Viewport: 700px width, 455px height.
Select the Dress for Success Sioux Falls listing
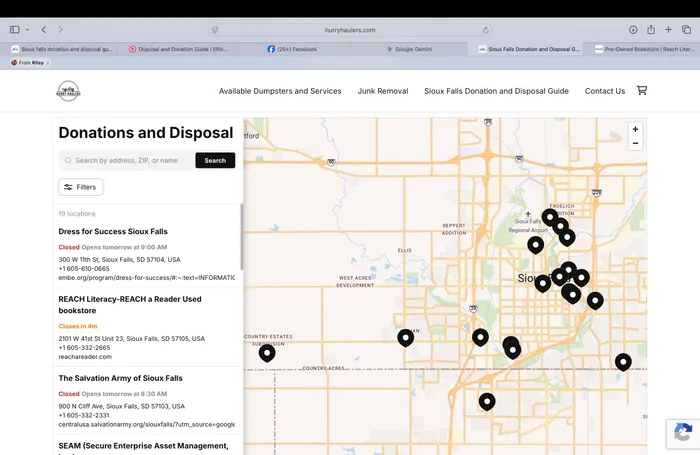click(x=113, y=231)
